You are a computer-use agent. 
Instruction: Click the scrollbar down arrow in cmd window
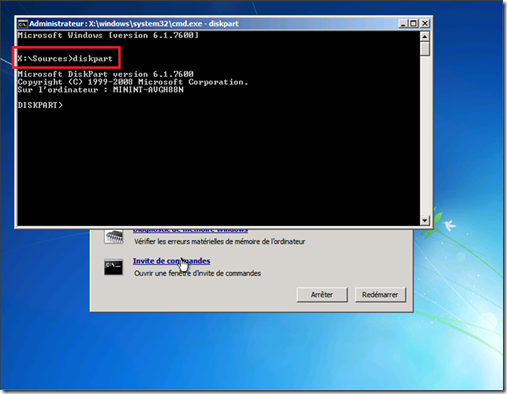(425, 220)
